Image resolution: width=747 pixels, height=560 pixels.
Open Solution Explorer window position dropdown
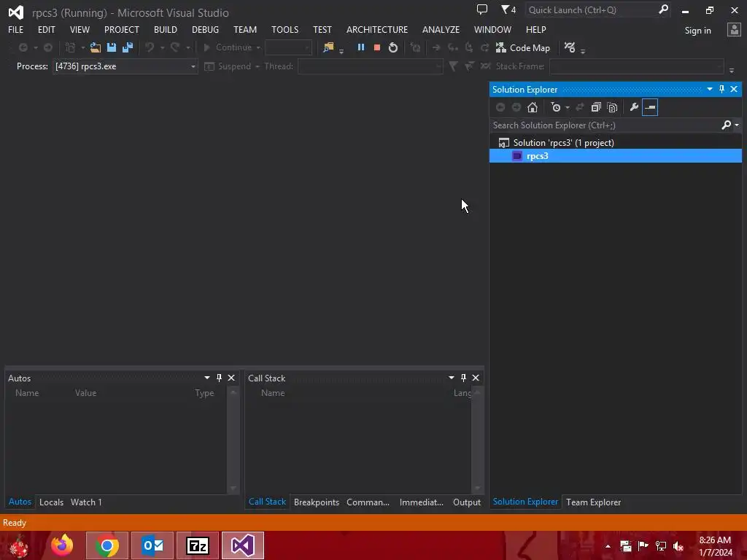click(x=709, y=89)
